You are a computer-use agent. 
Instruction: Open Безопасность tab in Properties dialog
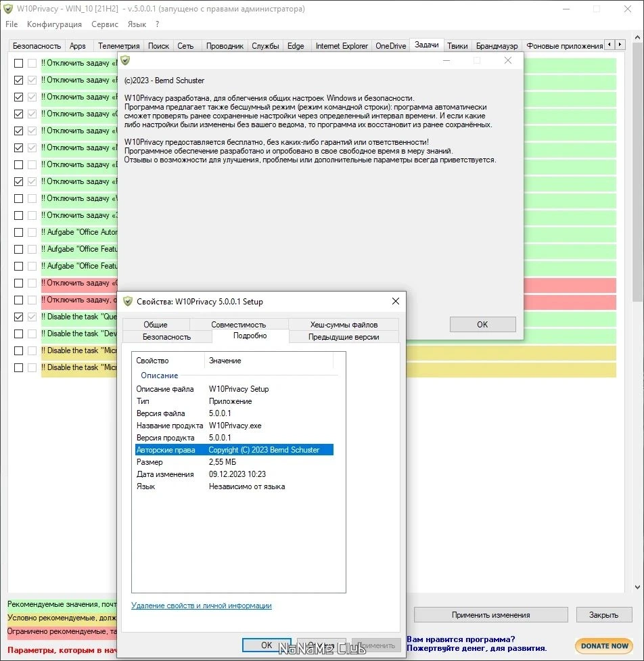(x=166, y=337)
